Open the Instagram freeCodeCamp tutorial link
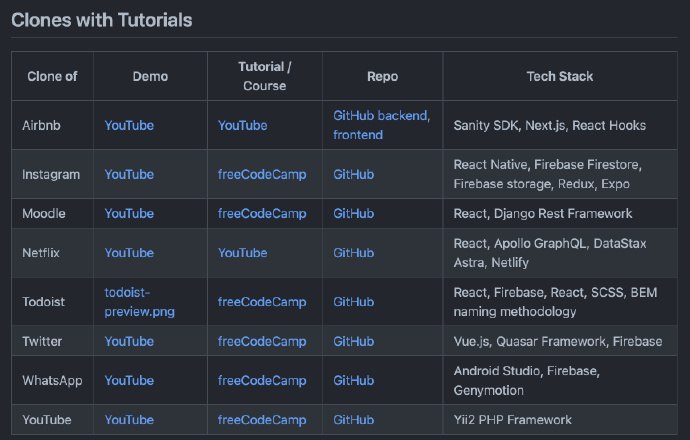The height and width of the screenshot is (440, 690). 262,174
